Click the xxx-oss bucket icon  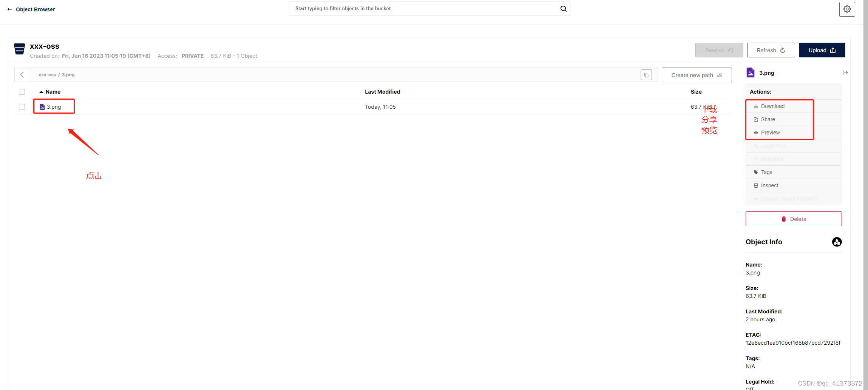pyautogui.click(x=19, y=49)
